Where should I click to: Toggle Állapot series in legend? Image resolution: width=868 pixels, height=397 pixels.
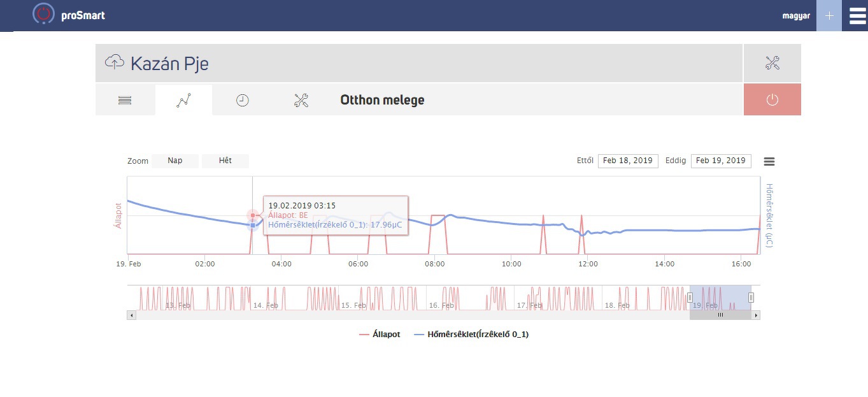pyautogui.click(x=380, y=334)
